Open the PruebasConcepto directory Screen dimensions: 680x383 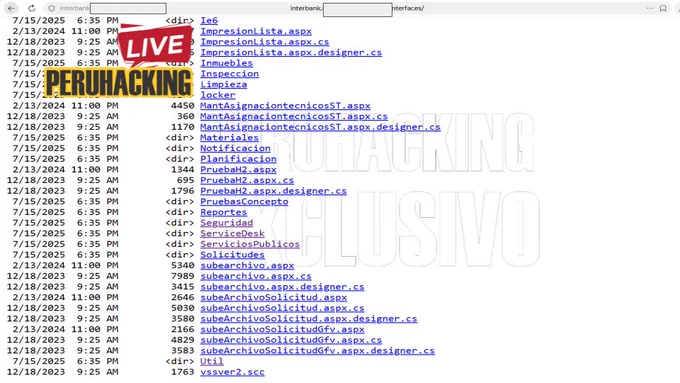click(244, 201)
